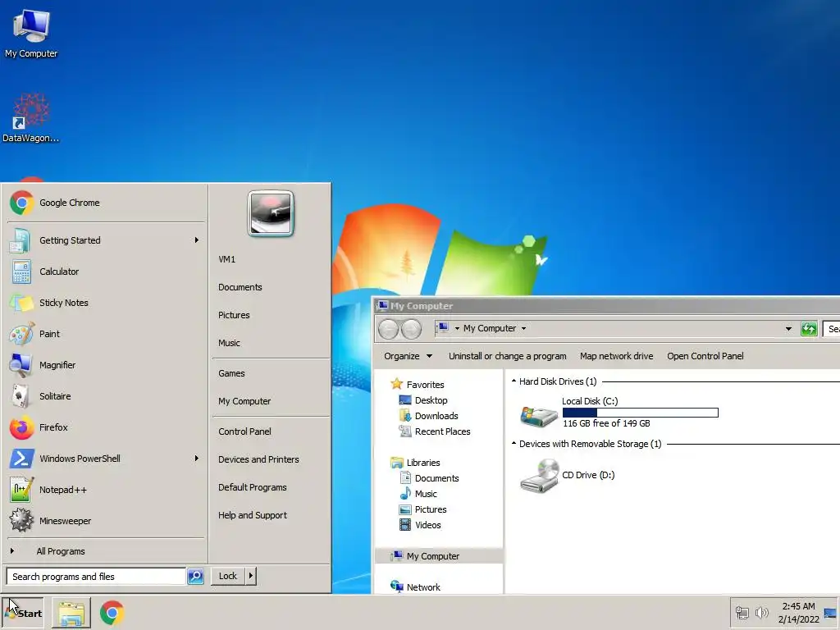The height and width of the screenshot is (630, 840).
Task: Select Recent Places under Favorites
Action: pyautogui.click(x=435, y=431)
